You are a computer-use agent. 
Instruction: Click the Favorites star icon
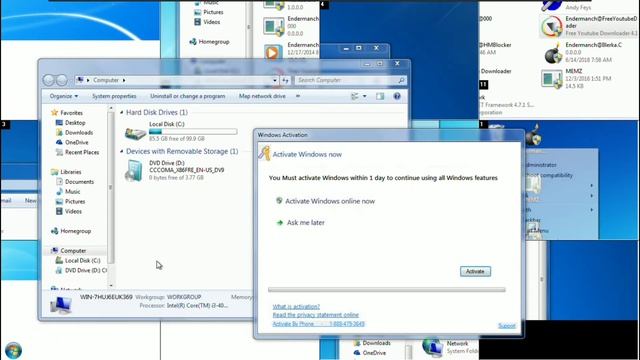pos(54,113)
